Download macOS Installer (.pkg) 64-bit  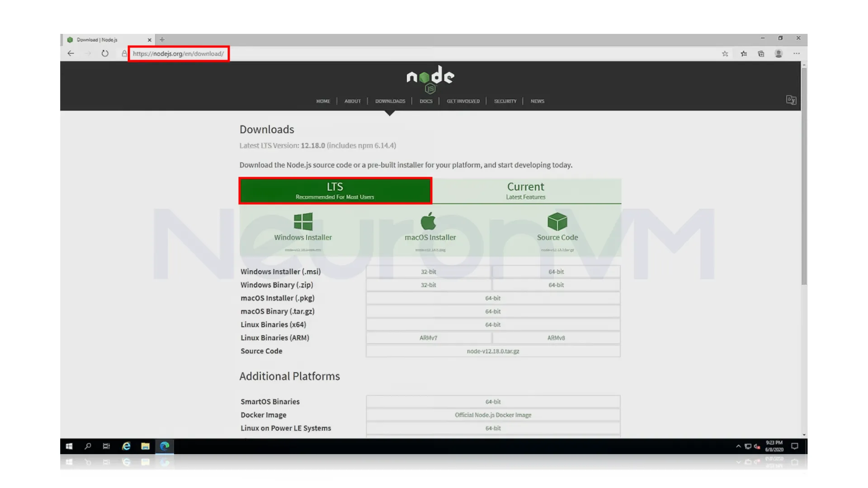coord(493,298)
